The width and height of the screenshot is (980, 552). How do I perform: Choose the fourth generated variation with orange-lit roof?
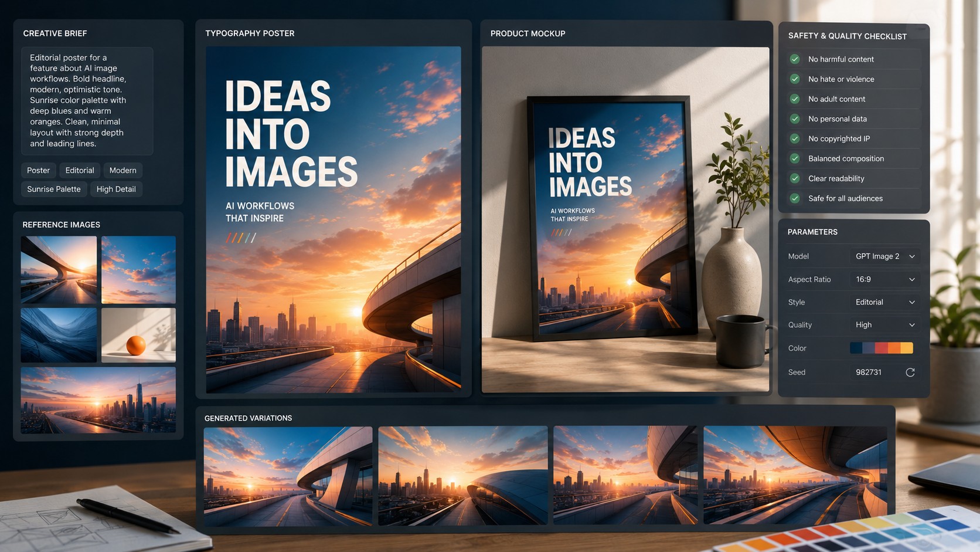pos(795,476)
